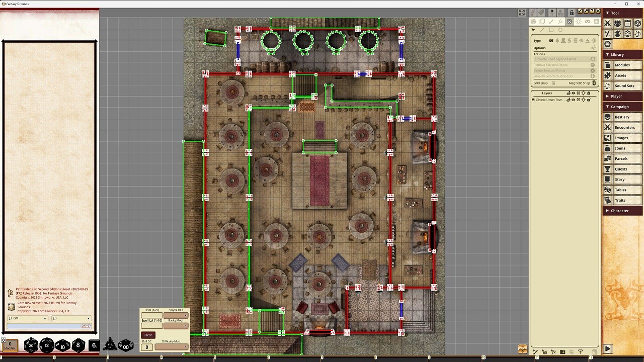Viewport: 644px width, 362px height.
Task: Click the Clear button in DC dialog
Action: click(148, 335)
